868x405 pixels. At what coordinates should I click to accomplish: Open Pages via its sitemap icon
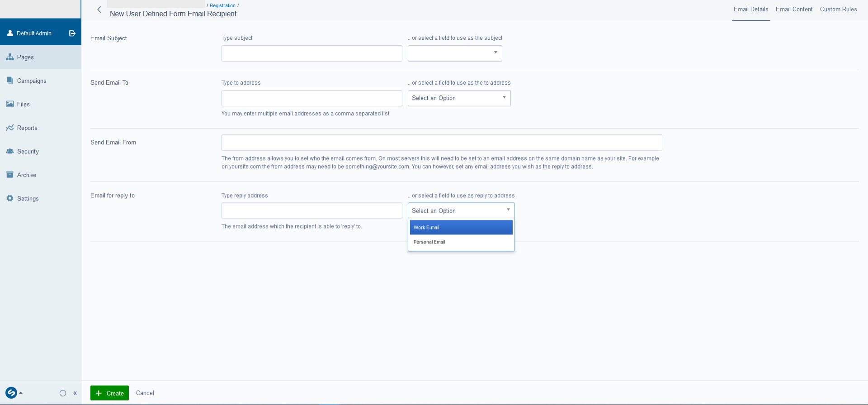[9, 57]
